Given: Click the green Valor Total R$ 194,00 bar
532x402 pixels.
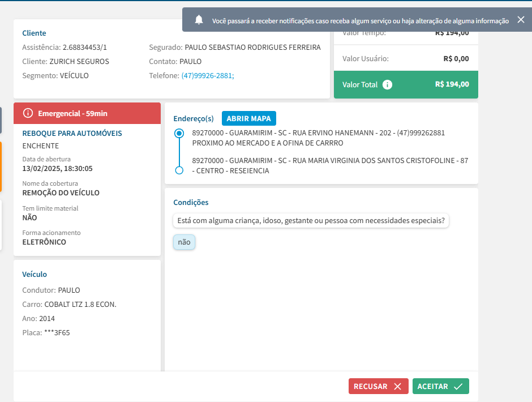Looking at the screenshot, I should click(x=406, y=84).
